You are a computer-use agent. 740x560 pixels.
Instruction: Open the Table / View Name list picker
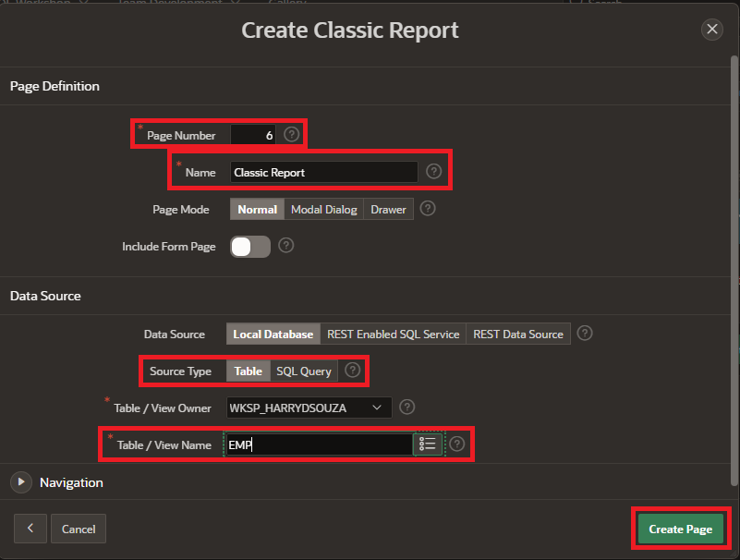(x=428, y=444)
